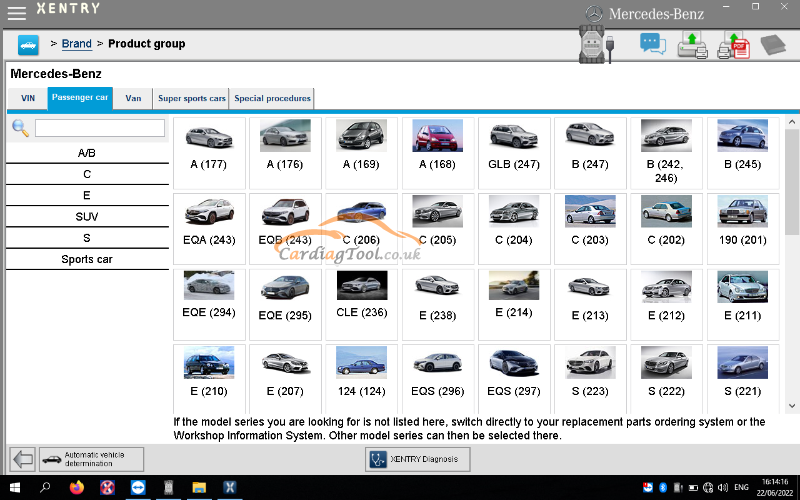Open the Windows Start menu
This screenshot has width=800, height=500.
pos(15,488)
